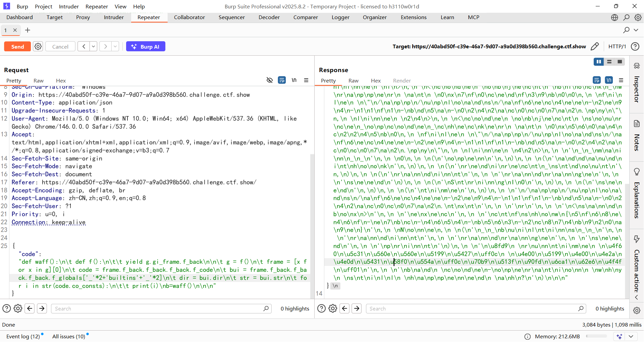Edit target with the pencil icon
The width and height of the screenshot is (644, 342).
pos(595,47)
